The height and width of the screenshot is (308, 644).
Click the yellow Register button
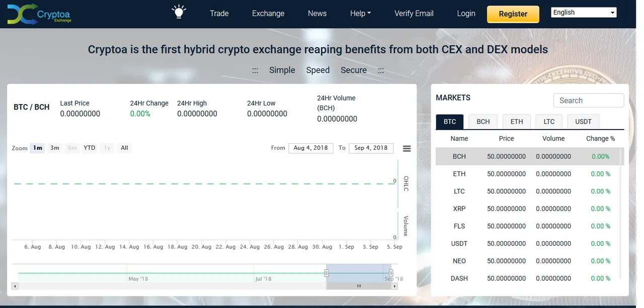(513, 14)
